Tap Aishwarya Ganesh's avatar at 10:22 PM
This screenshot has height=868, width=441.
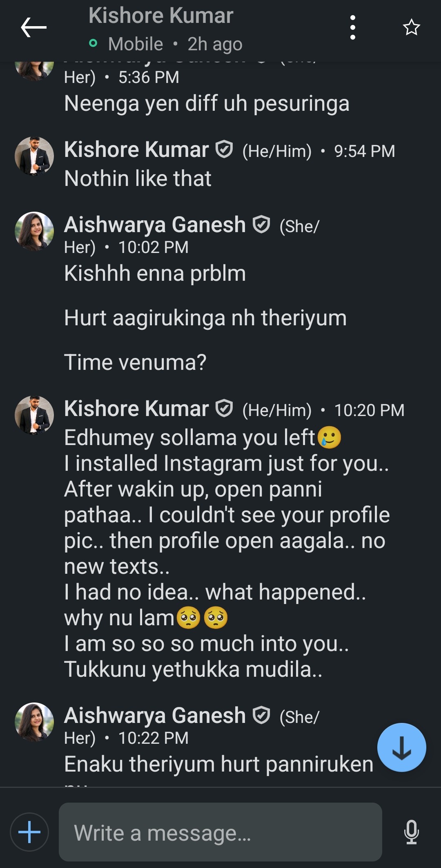pos(34,722)
